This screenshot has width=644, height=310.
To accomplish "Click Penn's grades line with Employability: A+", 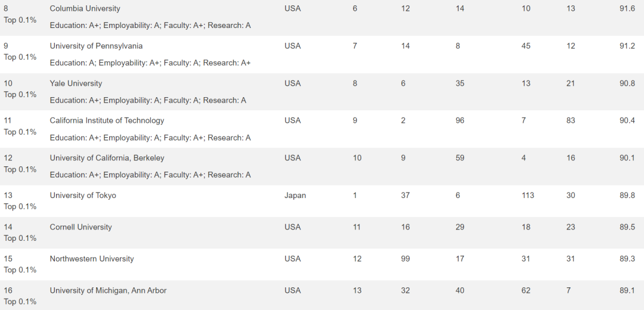I will click(x=150, y=63).
